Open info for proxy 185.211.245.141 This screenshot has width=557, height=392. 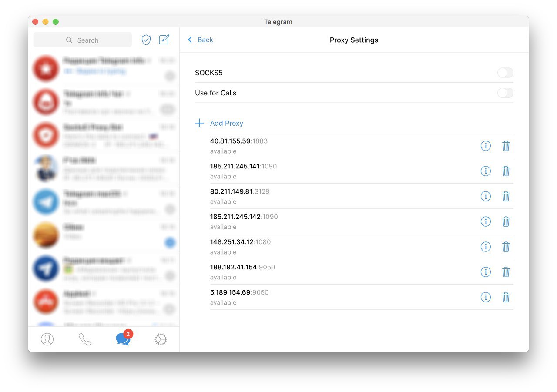pos(486,171)
